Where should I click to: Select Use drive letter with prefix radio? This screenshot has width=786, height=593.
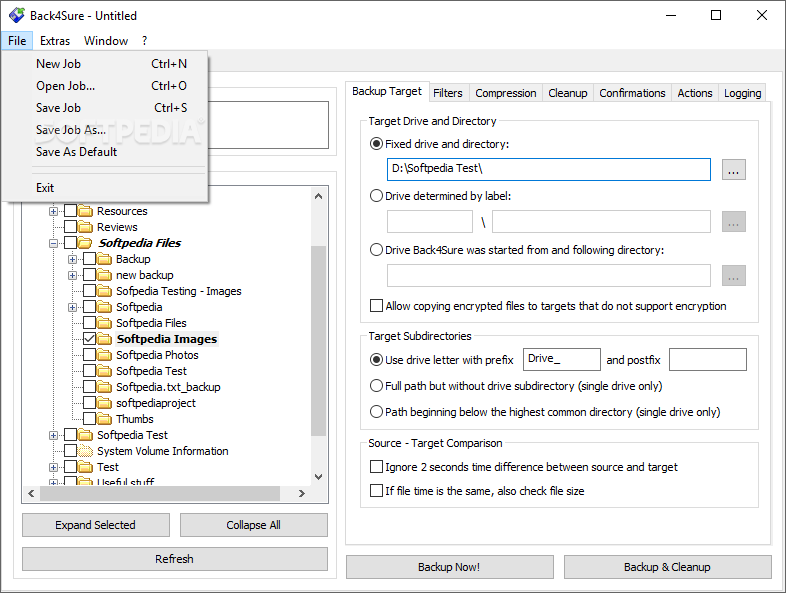[376, 360]
